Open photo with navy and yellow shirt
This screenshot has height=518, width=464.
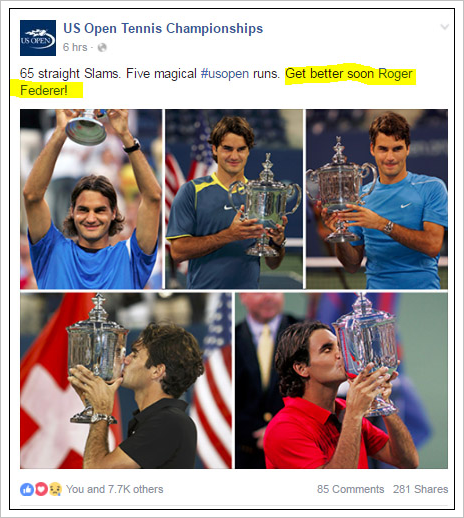pos(234,199)
